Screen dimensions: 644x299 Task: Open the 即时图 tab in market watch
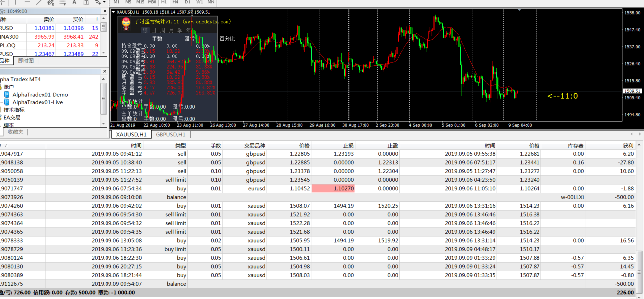tap(26, 61)
